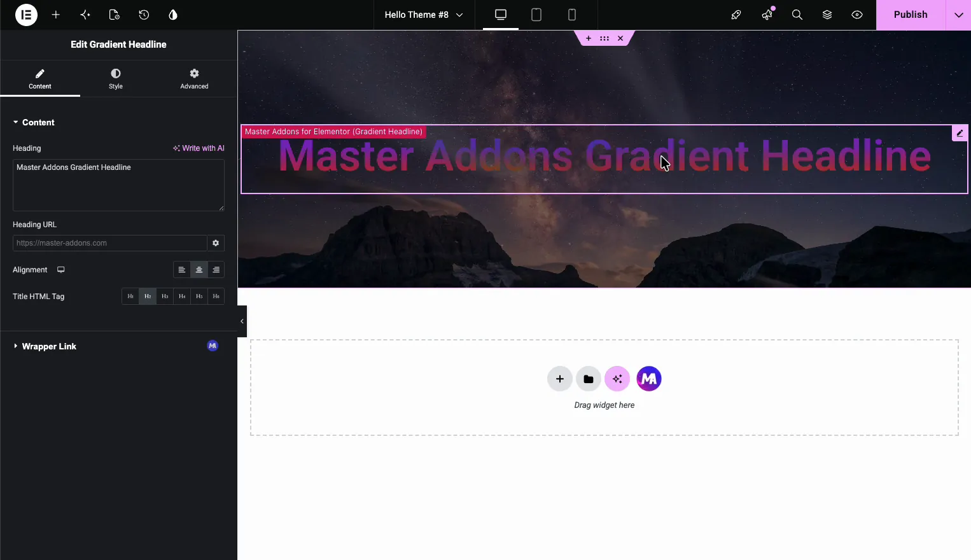The height and width of the screenshot is (560, 971).
Task: Open the History clock icon
Action: click(144, 15)
